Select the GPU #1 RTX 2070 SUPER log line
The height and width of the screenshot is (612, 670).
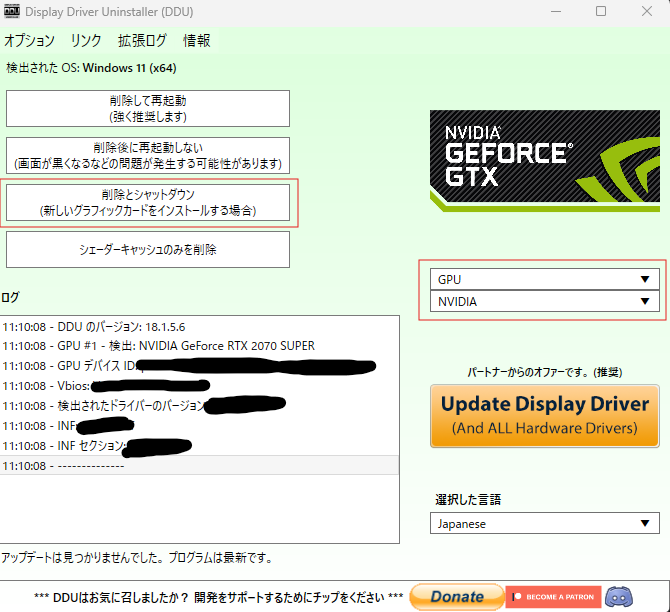click(x=199, y=346)
